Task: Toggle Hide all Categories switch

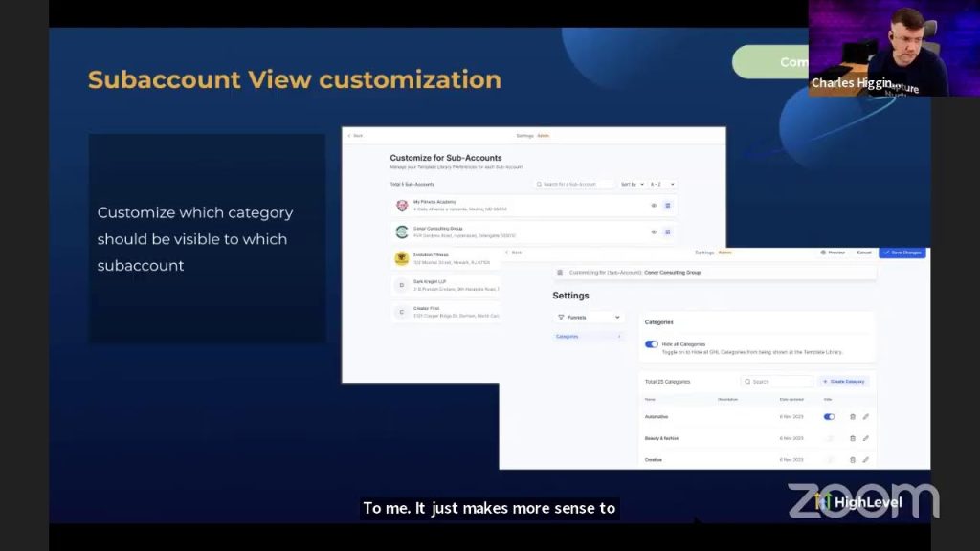Action: click(651, 344)
